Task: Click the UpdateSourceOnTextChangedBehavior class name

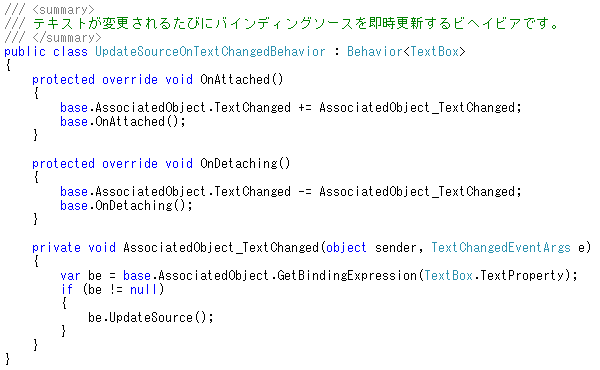Action: (x=210, y=52)
